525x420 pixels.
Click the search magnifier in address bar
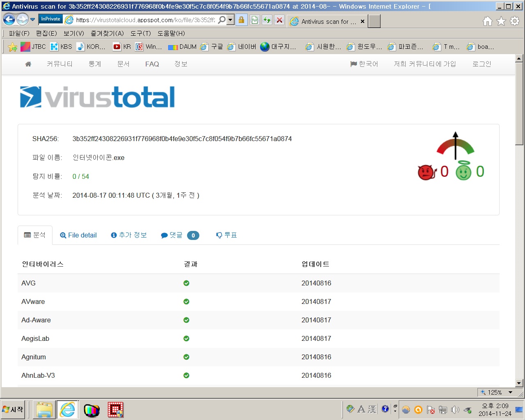tap(221, 20)
